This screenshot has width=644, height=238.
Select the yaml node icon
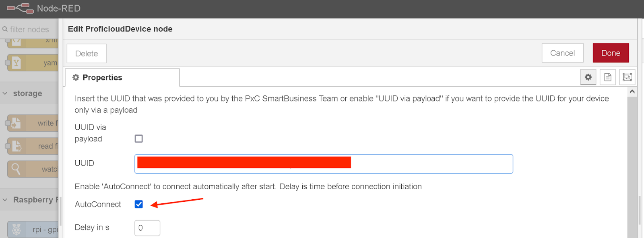(16, 63)
